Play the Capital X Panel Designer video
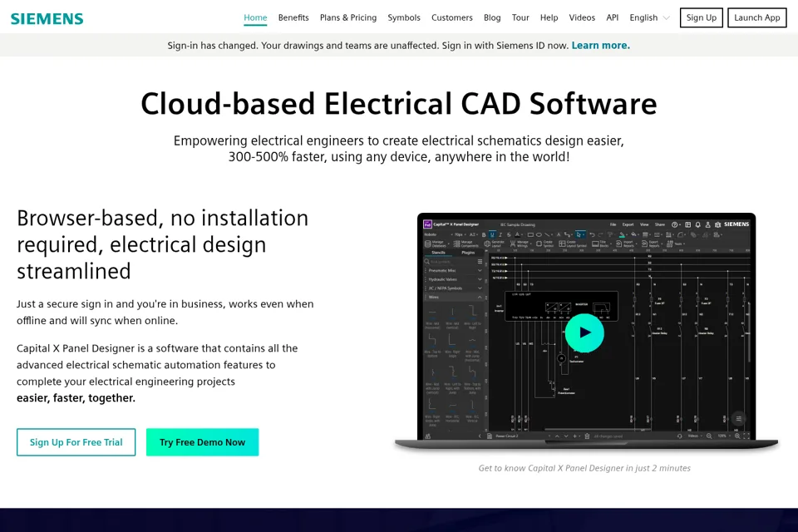The width and height of the screenshot is (798, 532). [584, 333]
